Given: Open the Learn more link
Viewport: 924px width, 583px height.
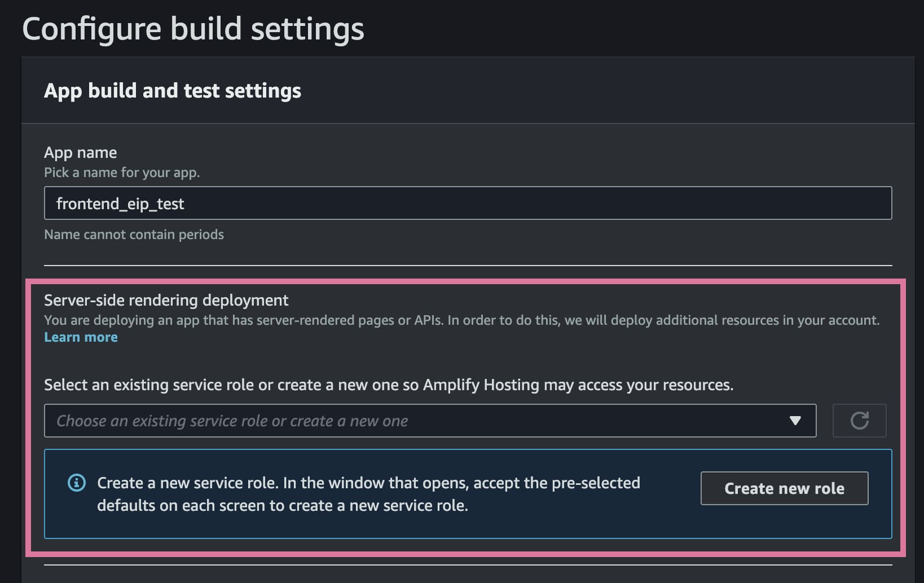Looking at the screenshot, I should click(x=81, y=337).
